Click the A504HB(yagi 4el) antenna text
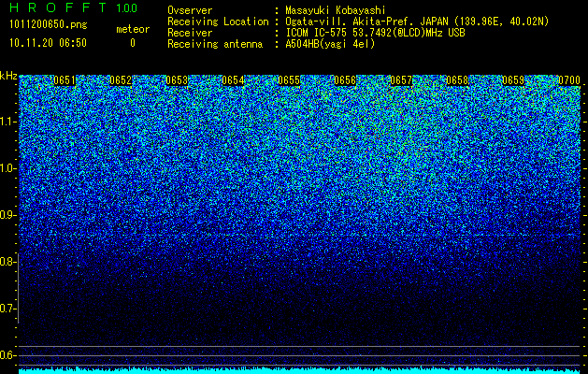This screenshot has width=588, height=374. point(330,44)
